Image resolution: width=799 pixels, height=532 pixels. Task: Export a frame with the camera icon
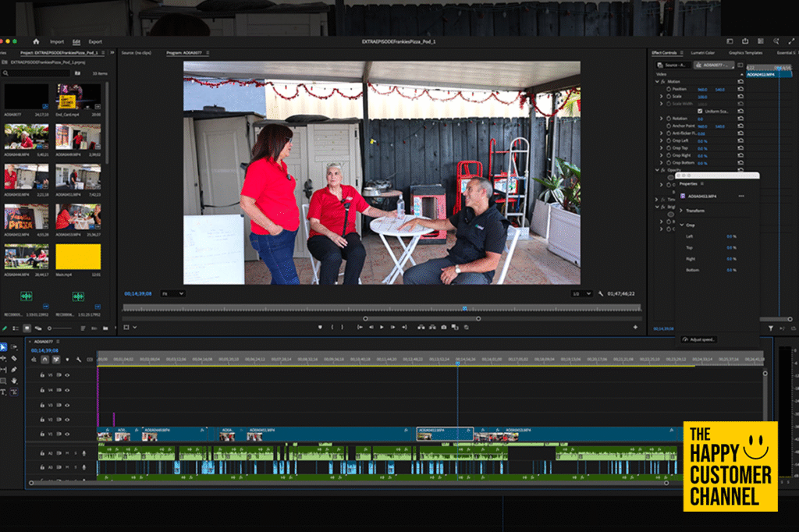(444, 327)
